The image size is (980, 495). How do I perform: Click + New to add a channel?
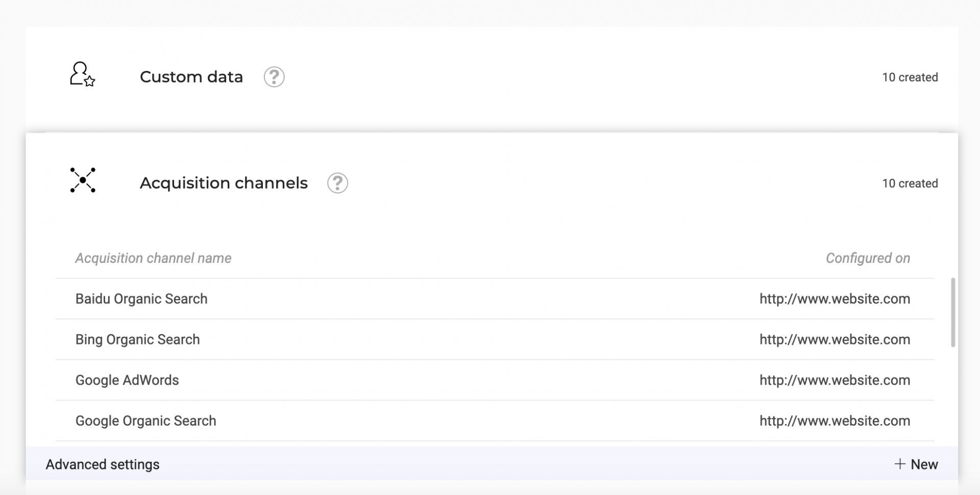pos(916,464)
